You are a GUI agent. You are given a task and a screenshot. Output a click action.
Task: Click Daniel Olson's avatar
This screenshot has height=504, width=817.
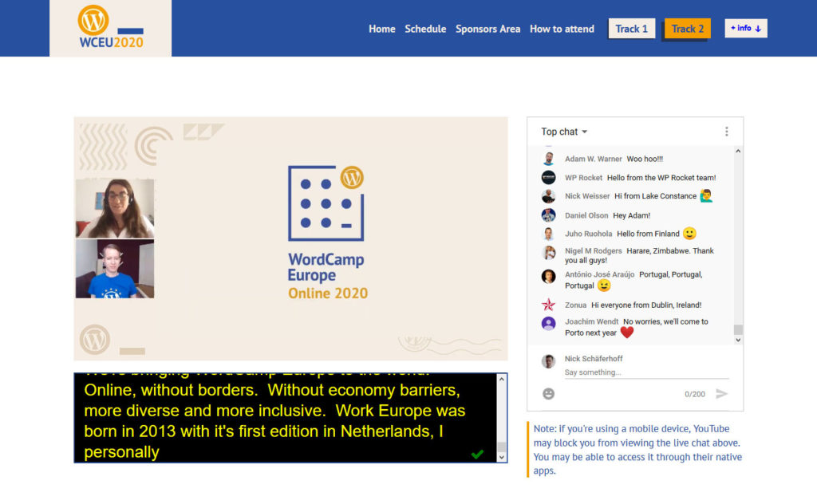pos(548,215)
